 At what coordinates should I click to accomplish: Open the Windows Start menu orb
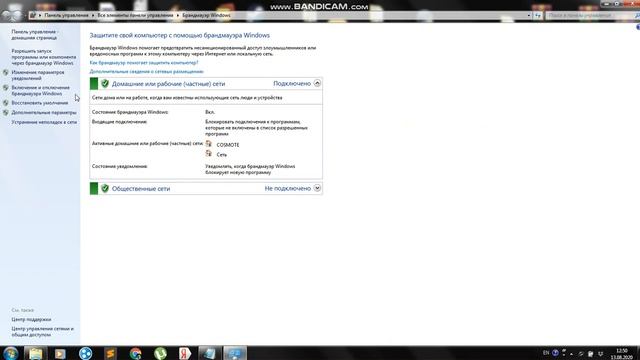click(x=10, y=353)
